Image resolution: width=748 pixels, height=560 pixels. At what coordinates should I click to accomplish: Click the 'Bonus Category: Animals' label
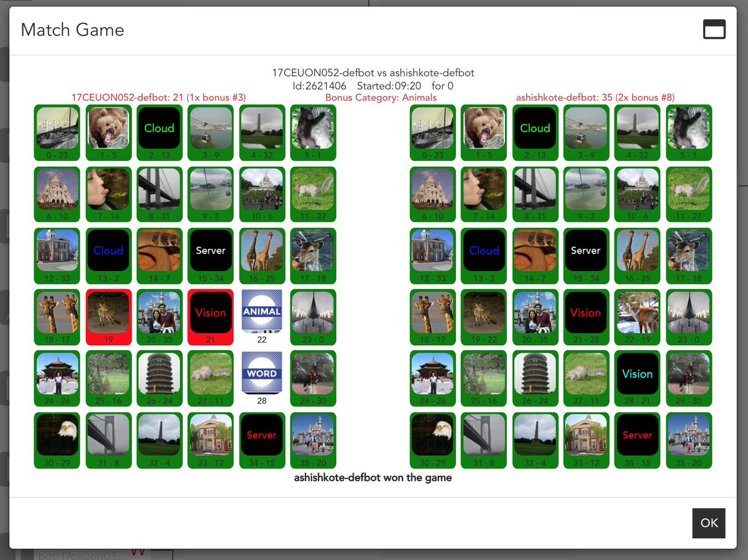click(381, 98)
